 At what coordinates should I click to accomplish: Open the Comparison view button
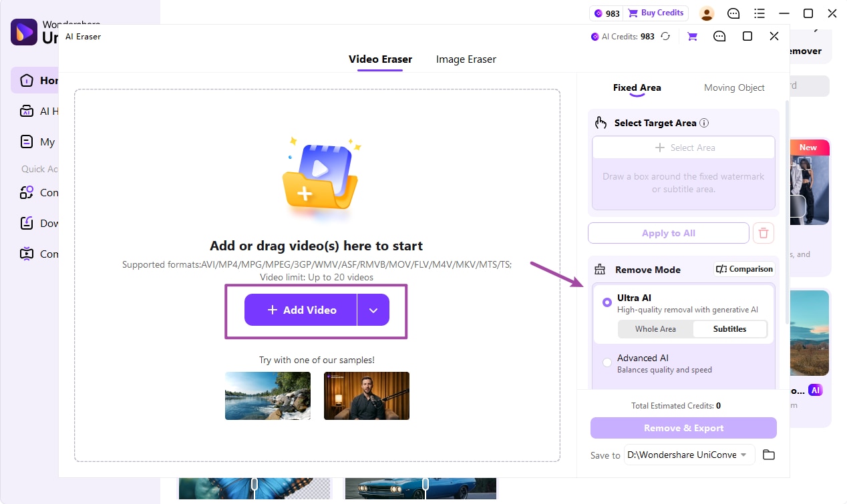[x=744, y=269]
